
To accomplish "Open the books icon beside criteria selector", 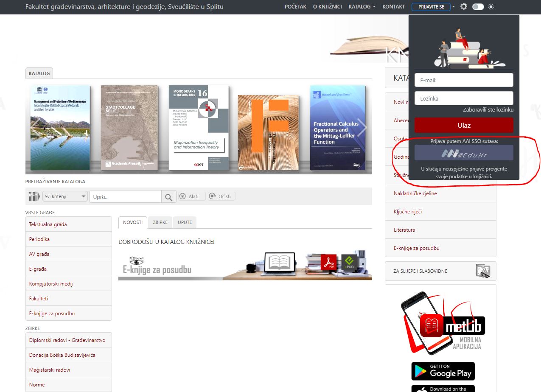I will (x=34, y=196).
